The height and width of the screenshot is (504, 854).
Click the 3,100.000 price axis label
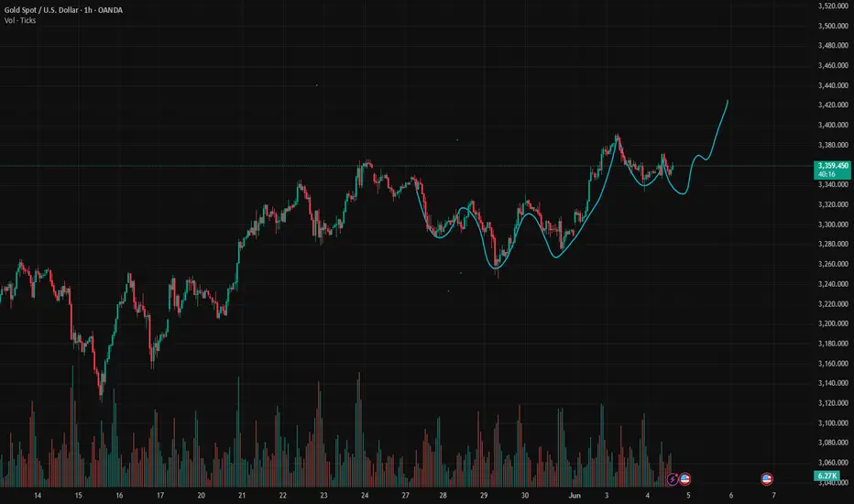[x=833, y=422]
